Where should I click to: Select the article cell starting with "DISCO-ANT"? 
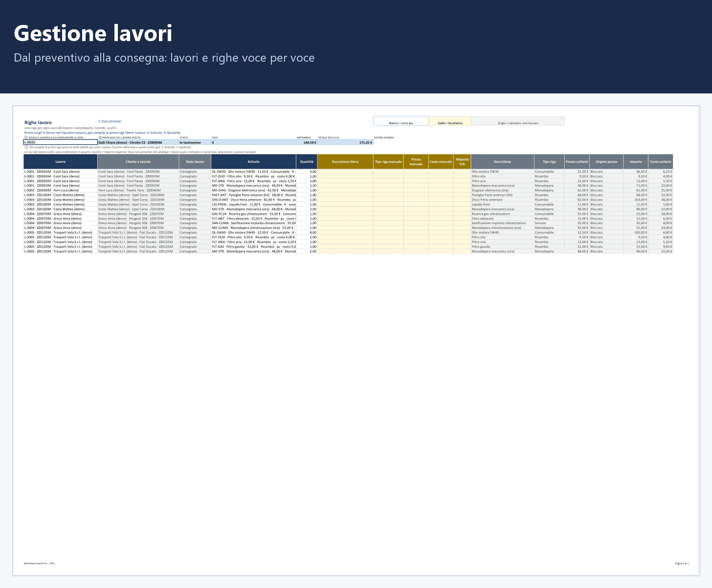tap(254, 200)
